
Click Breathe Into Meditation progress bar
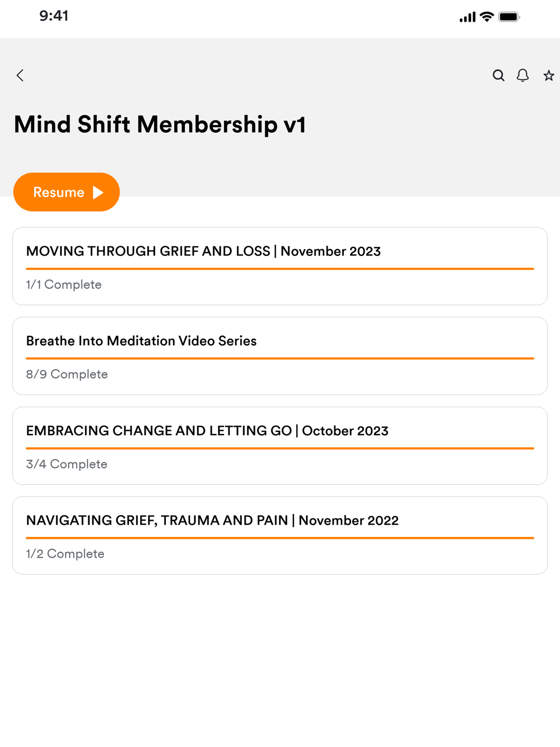[280, 358]
